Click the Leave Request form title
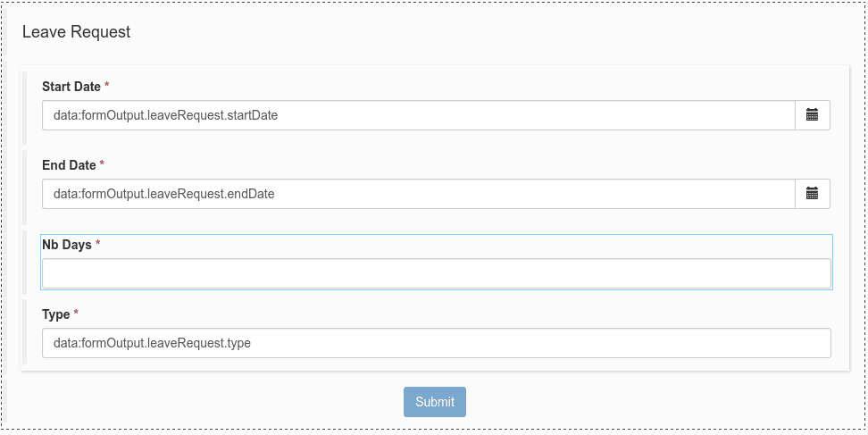Viewport: 868px width, 435px height. (77, 32)
